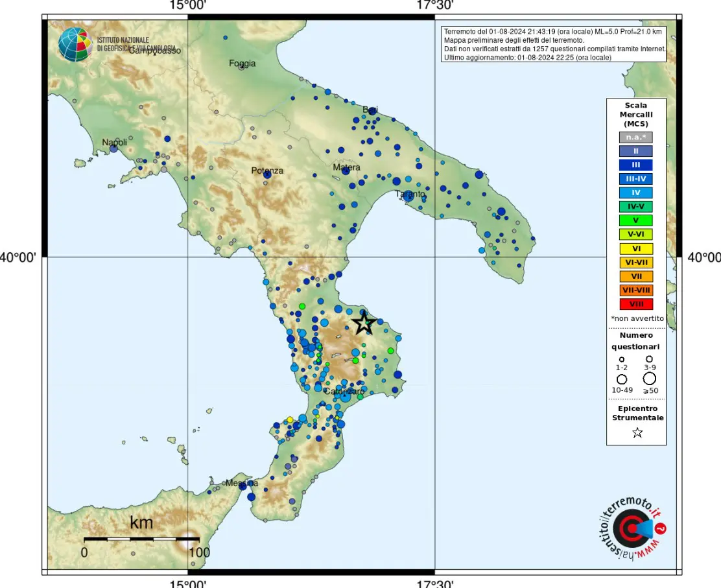The width and height of the screenshot is (721, 588).
Task: Click the yellow intensity marker near the Messina strait
Action: click(x=290, y=419)
